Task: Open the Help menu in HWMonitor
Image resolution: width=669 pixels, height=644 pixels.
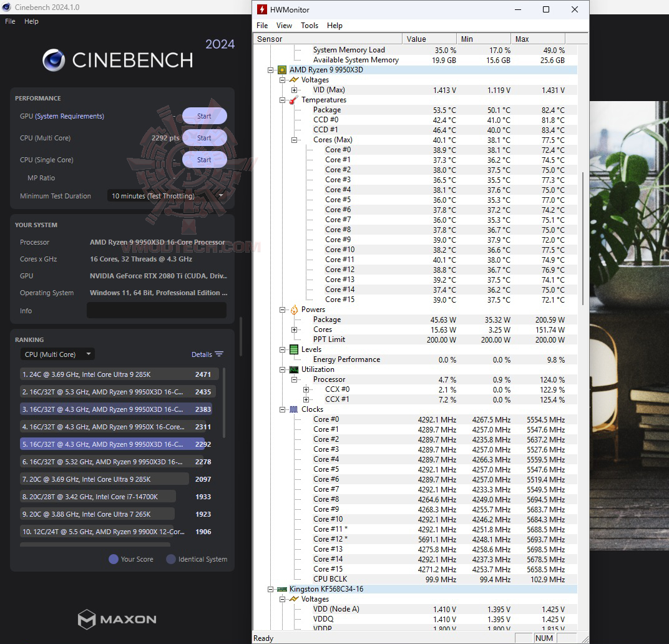Action: 334,26
